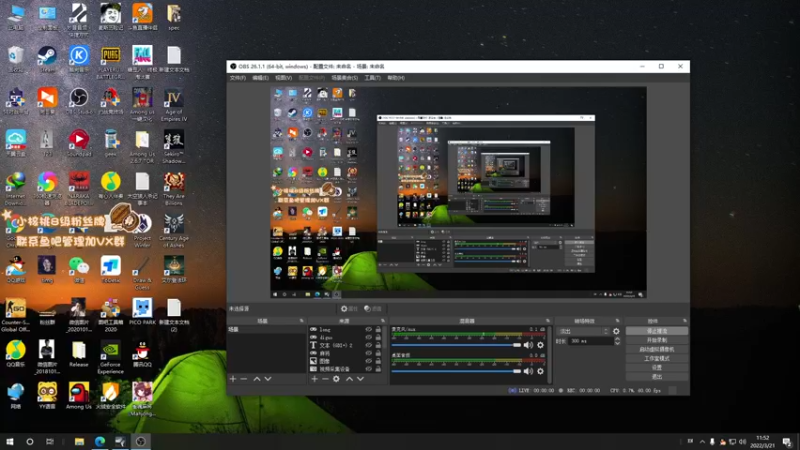Toggle lock on the long source

tap(378, 330)
